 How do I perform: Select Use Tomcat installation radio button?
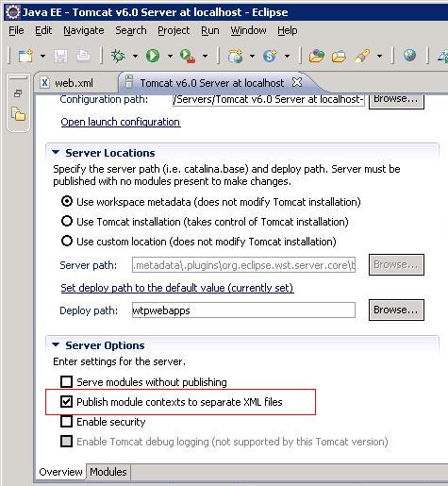tap(67, 221)
